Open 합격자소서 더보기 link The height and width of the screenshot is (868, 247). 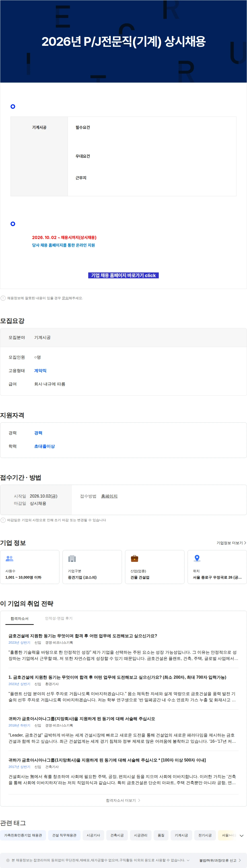(x=123, y=800)
